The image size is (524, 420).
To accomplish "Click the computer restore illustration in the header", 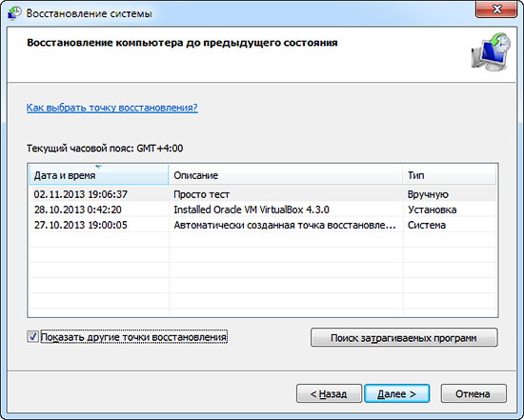I will [491, 52].
